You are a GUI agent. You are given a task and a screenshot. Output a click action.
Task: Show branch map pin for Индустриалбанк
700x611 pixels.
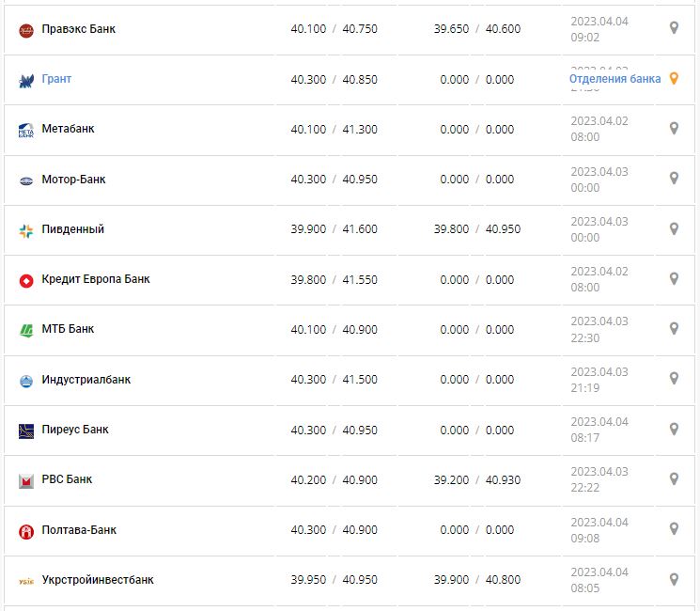674,379
